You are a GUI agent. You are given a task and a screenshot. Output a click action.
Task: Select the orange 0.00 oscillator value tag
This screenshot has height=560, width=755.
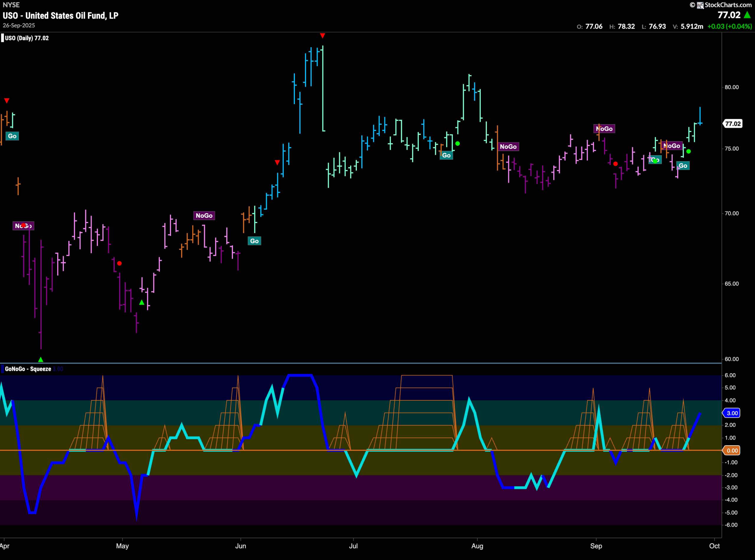[732, 451]
